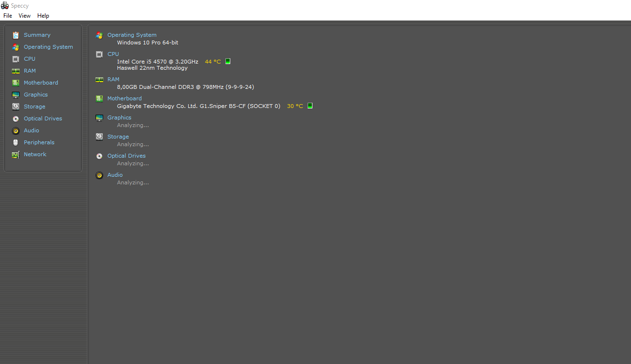Click Intel Core i5 4570 @ 3.20GHz text
This screenshot has height=364, width=631.
[x=158, y=62]
